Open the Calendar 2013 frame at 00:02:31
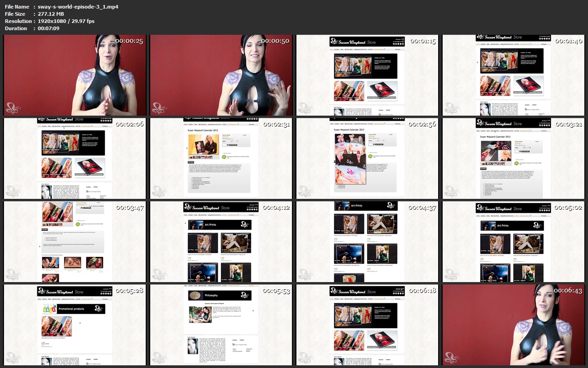This screenshot has width=588, height=368. 221,158
